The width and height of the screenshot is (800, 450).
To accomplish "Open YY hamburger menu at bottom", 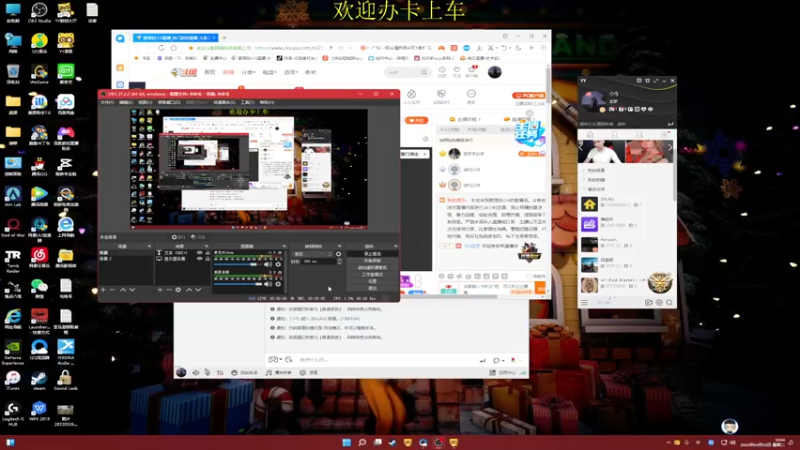I will [x=584, y=303].
